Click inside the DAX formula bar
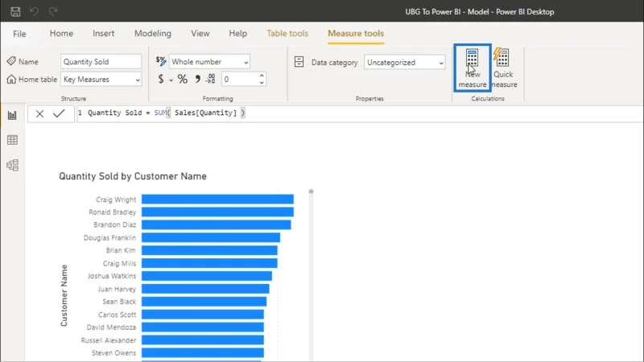 pos(359,113)
